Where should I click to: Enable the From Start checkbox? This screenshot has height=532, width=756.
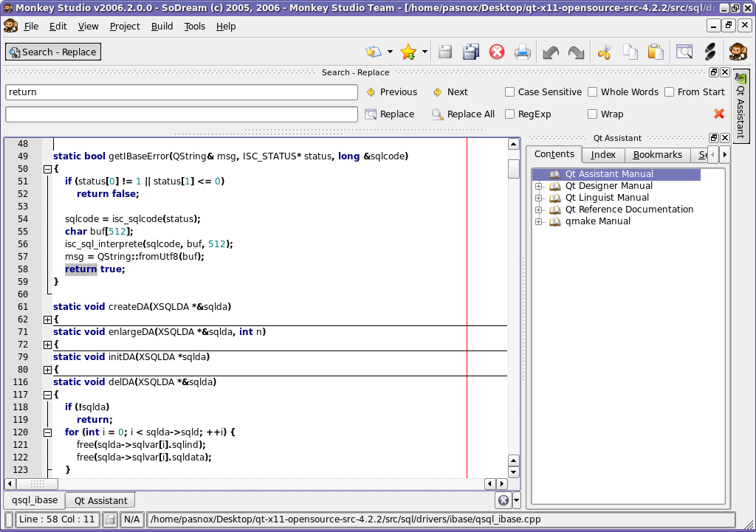click(x=669, y=92)
